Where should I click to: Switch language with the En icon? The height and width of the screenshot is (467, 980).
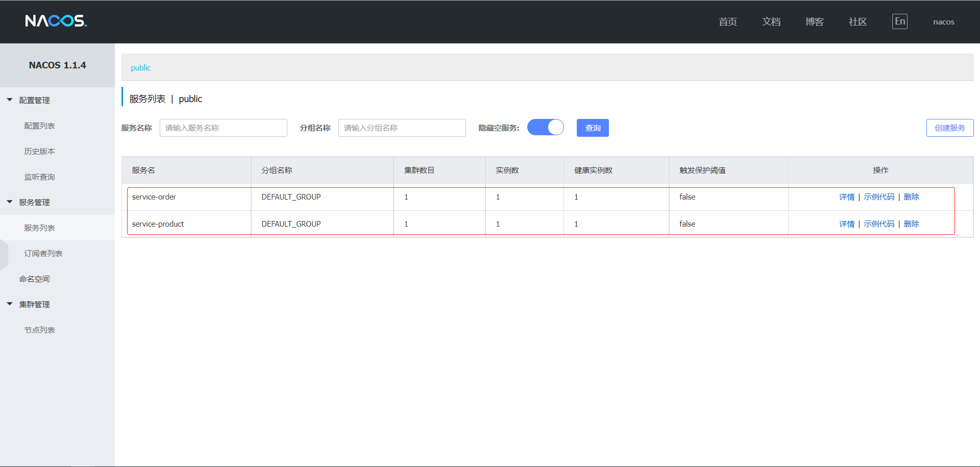coord(900,21)
